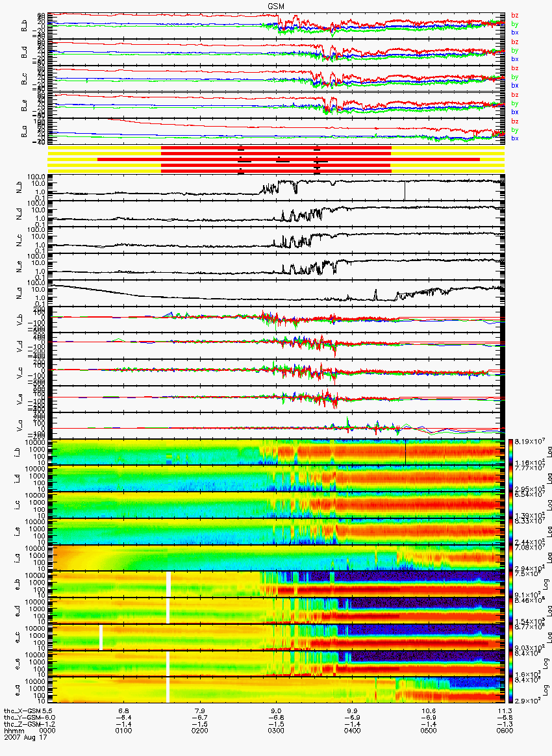Click the white data gap in e_c spectrogram
The height and width of the screenshot is (756, 552).
101,637
